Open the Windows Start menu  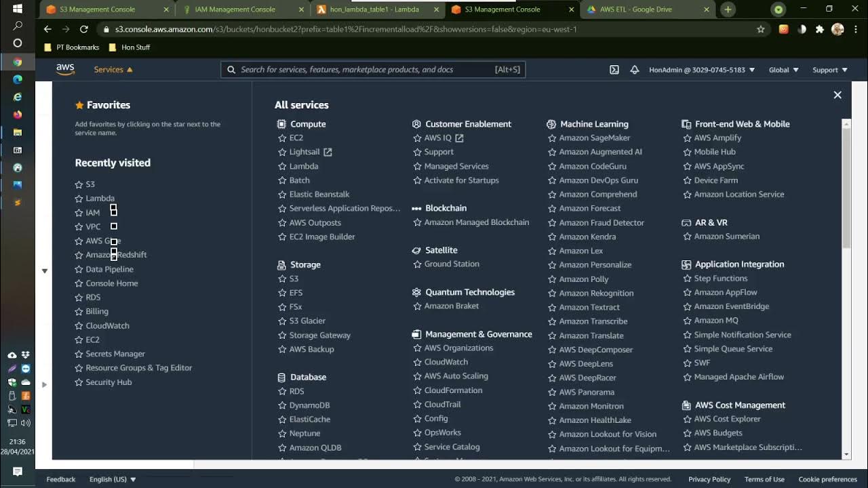pyautogui.click(x=18, y=9)
